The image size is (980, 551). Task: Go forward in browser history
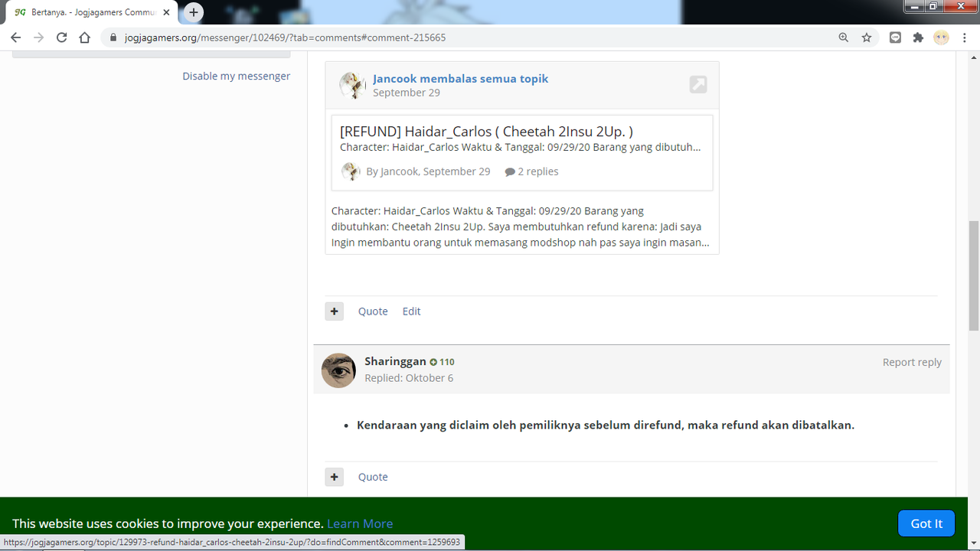(38, 37)
